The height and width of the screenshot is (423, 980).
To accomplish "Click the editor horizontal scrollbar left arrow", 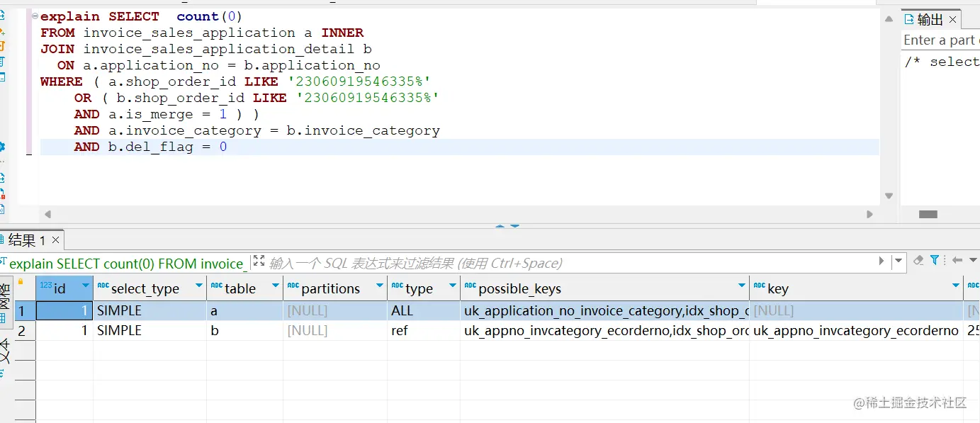I will pos(47,214).
